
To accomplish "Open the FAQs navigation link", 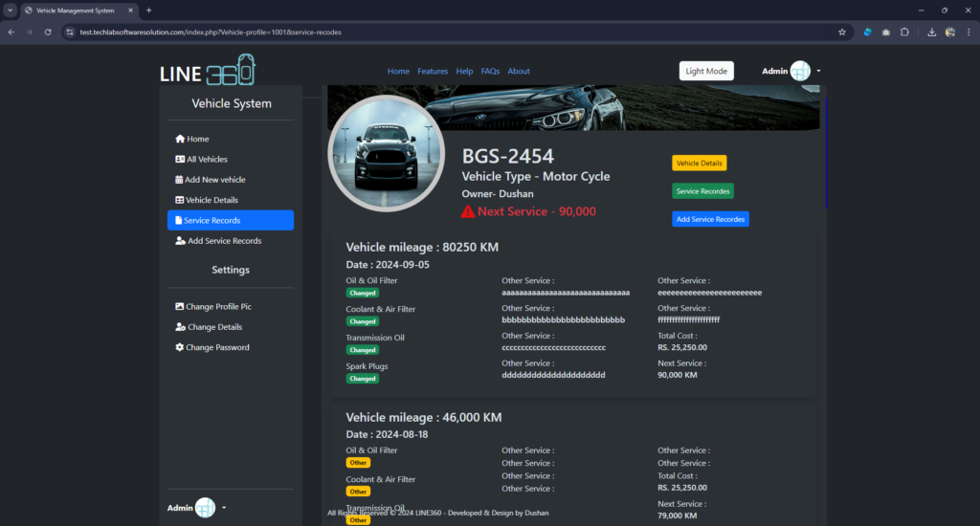I will (x=490, y=71).
